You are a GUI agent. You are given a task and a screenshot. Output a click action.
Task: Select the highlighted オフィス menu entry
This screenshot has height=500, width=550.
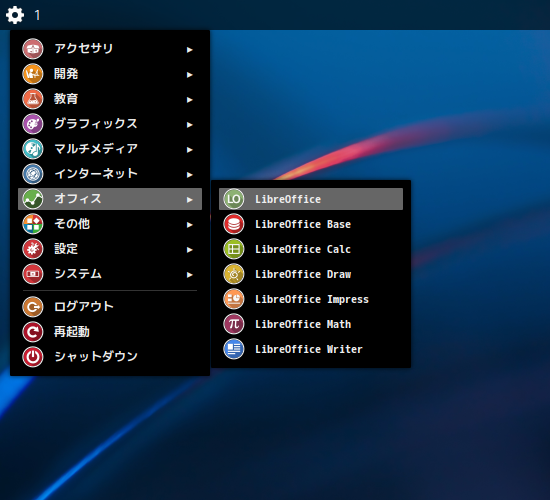[x=110, y=199]
